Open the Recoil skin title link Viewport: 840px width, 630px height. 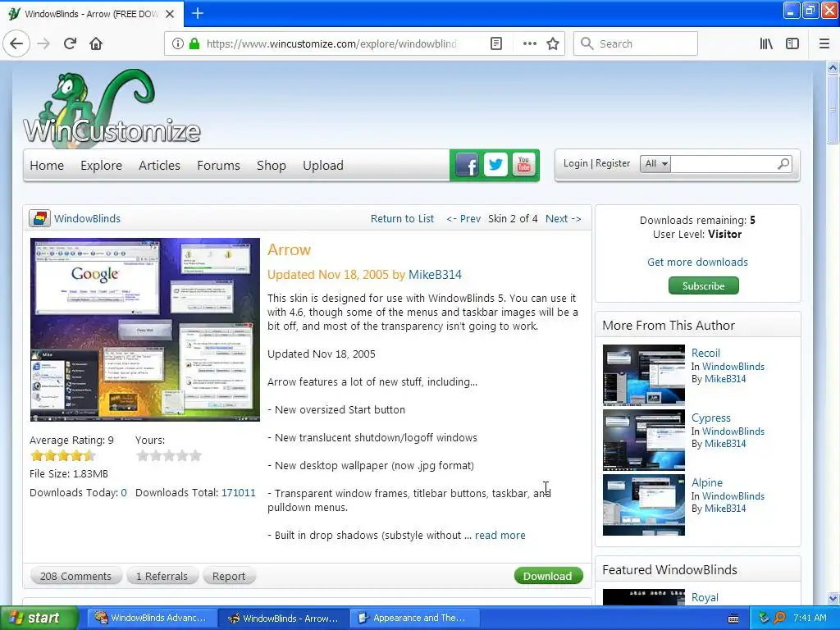click(x=705, y=353)
